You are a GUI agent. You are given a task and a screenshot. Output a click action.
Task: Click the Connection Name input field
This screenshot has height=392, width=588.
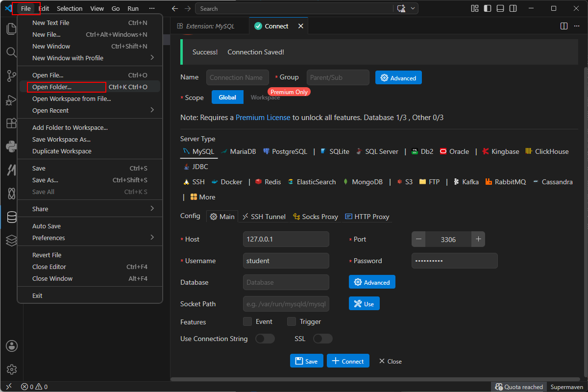(238, 77)
